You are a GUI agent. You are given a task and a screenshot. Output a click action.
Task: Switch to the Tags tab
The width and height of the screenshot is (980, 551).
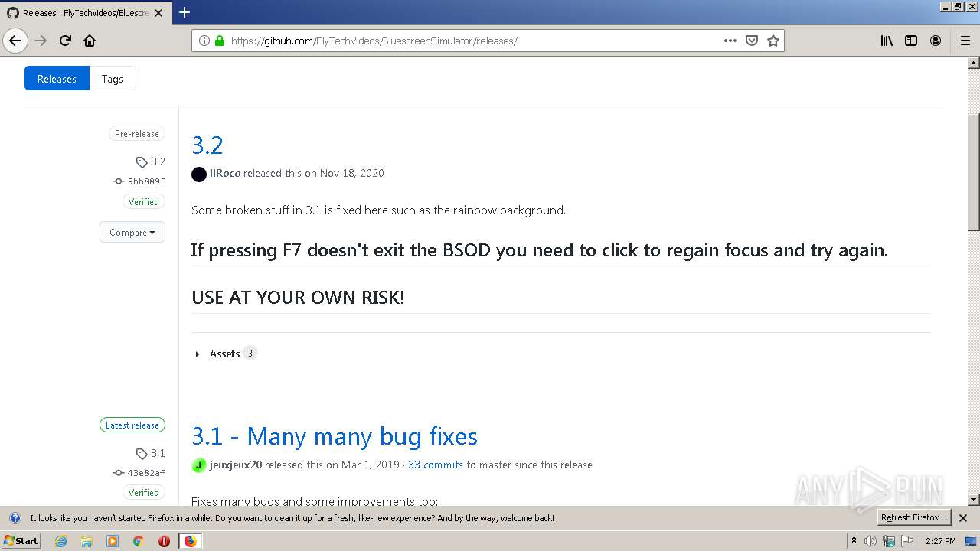(113, 79)
